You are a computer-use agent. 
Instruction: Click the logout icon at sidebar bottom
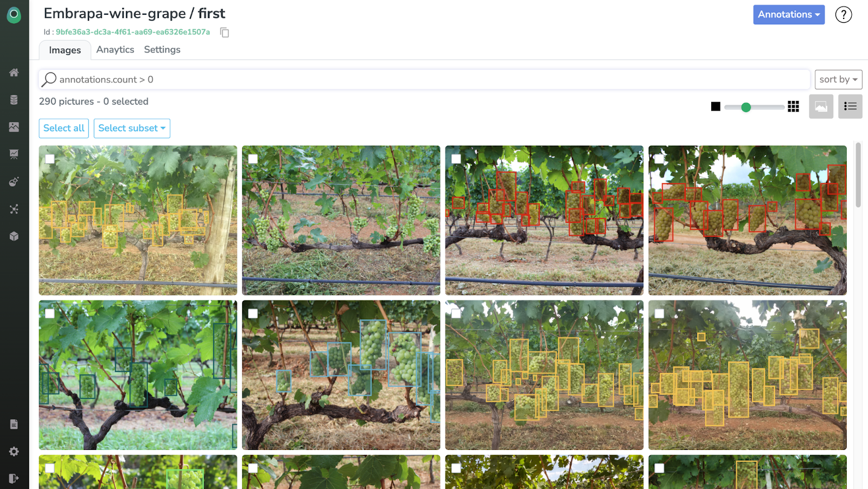[14, 478]
